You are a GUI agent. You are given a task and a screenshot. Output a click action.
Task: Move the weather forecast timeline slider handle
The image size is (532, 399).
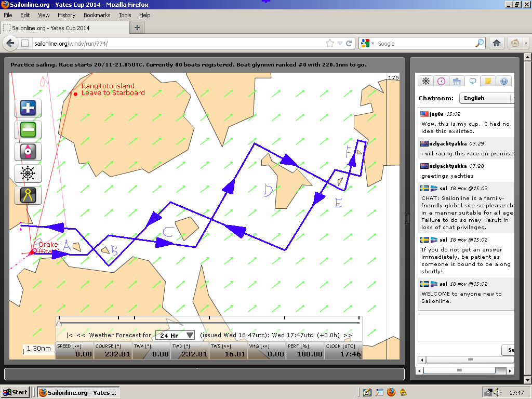tap(59, 323)
